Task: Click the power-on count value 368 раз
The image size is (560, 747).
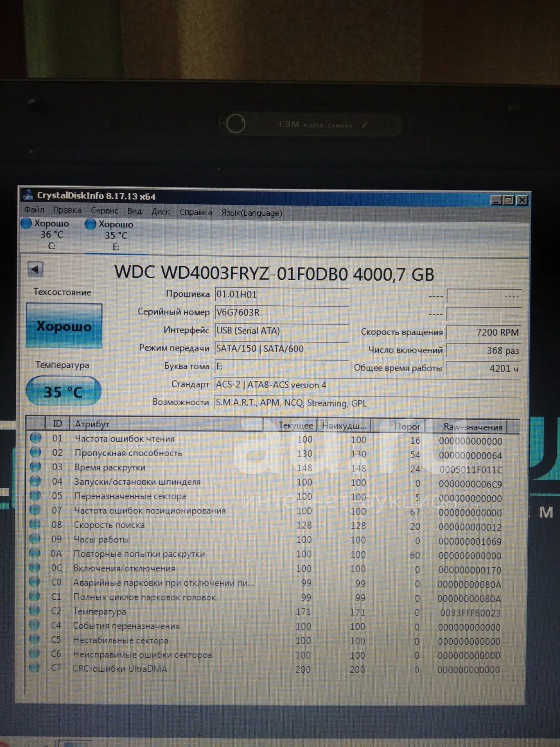Action: coord(483,350)
